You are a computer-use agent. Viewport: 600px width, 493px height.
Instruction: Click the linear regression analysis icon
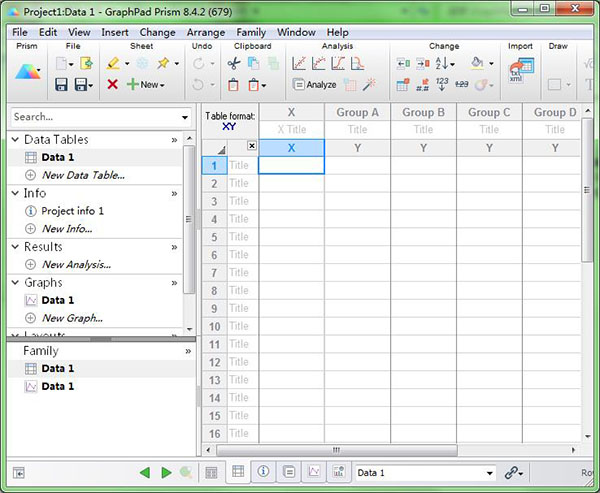coord(299,63)
